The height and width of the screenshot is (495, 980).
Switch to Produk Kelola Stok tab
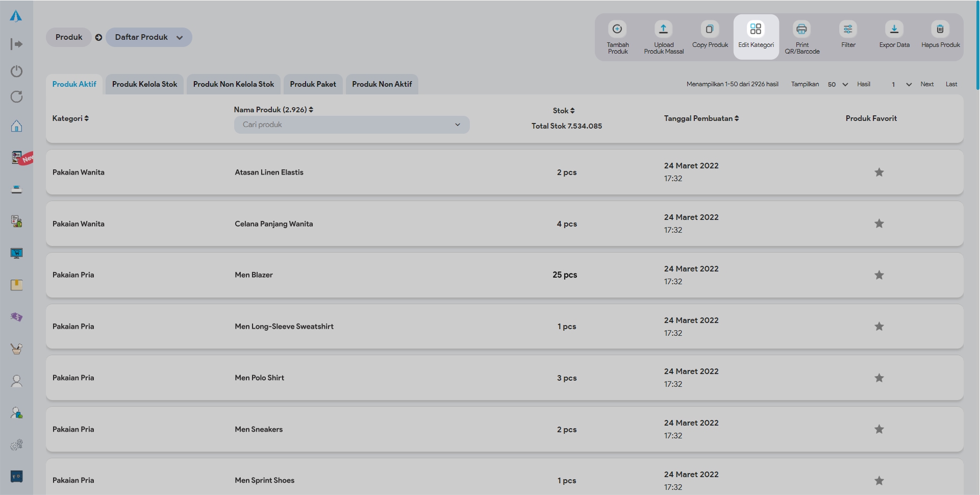coord(144,84)
